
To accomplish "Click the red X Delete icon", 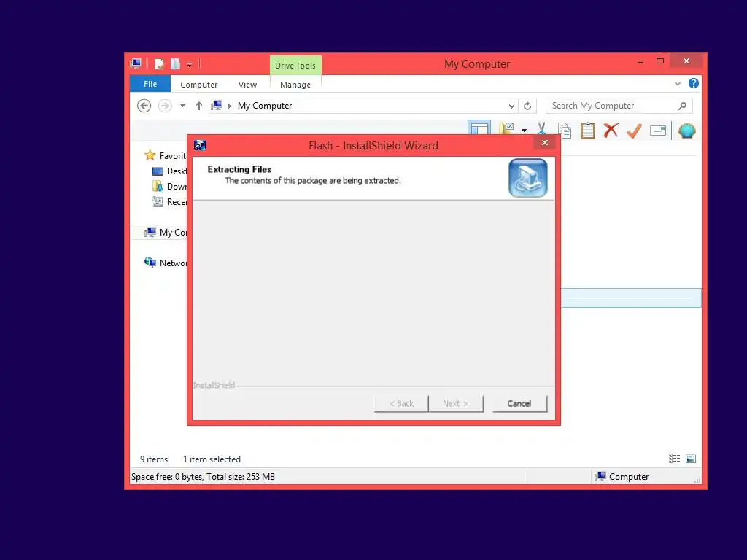I will coord(611,130).
